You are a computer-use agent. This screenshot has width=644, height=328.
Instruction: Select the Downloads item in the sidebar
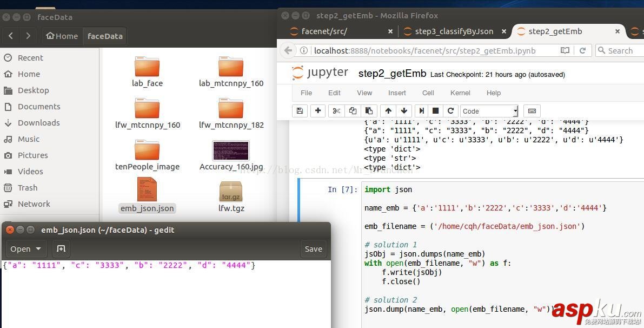pyautogui.click(x=38, y=122)
